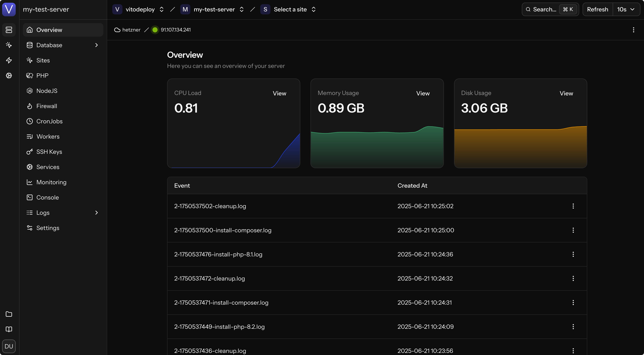Viewport: 644px width, 355px height.
Task: Go to CronJobs
Action: (63, 121)
